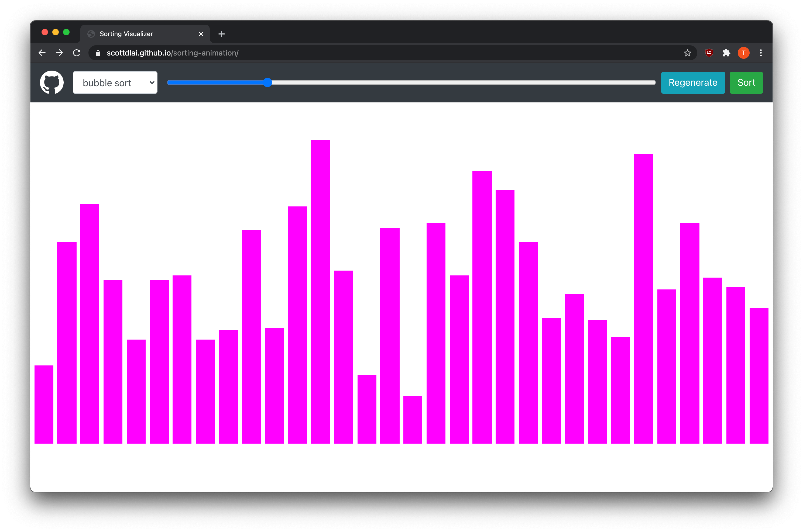Open the Extensions puzzle piece menu
This screenshot has width=803, height=532.
(726, 53)
